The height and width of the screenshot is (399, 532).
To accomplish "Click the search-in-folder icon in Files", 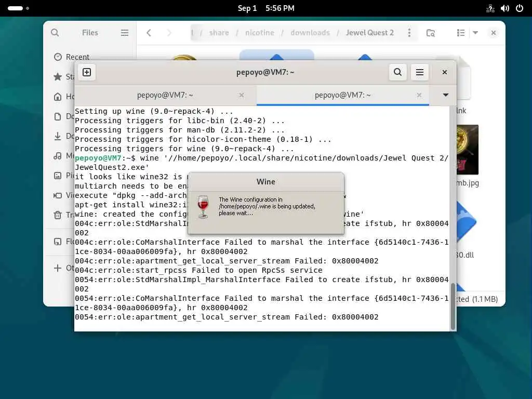I will tap(431, 33).
